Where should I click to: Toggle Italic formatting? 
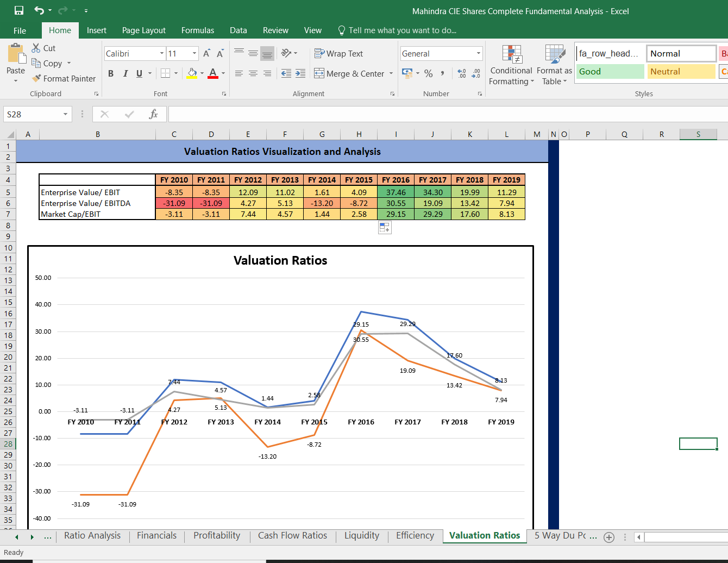tap(125, 73)
